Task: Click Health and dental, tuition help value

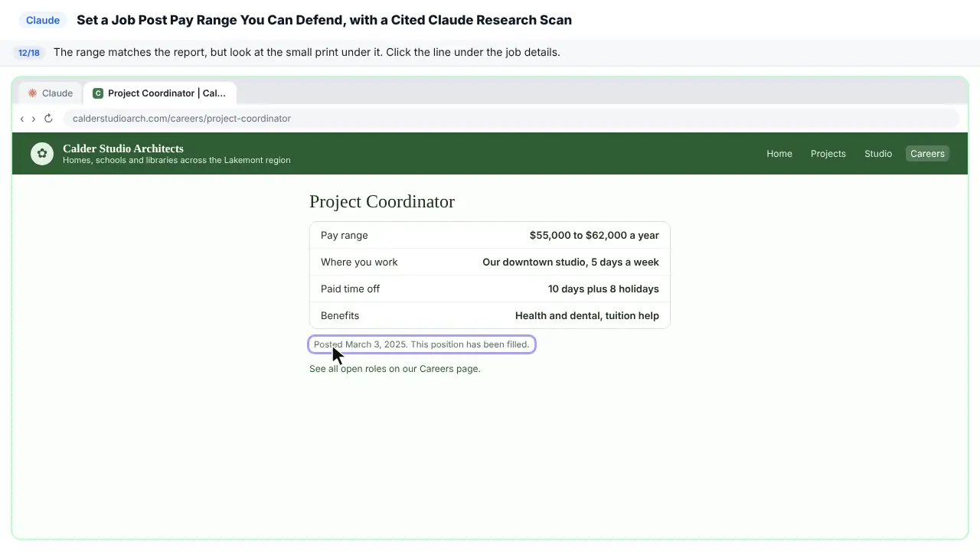Action: (587, 316)
